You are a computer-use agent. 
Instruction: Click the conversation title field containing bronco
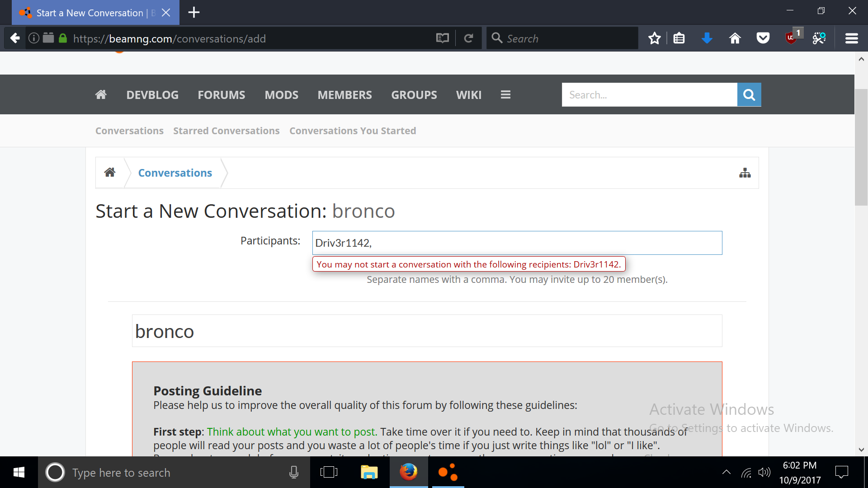pyautogui.click(x=427, y=331)
